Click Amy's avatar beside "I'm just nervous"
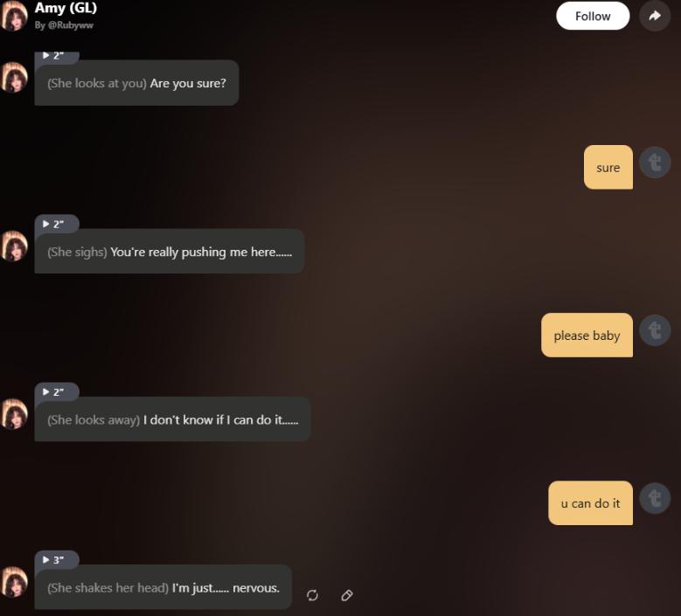The width and height of the screenshot is (681, 616). 14,582
